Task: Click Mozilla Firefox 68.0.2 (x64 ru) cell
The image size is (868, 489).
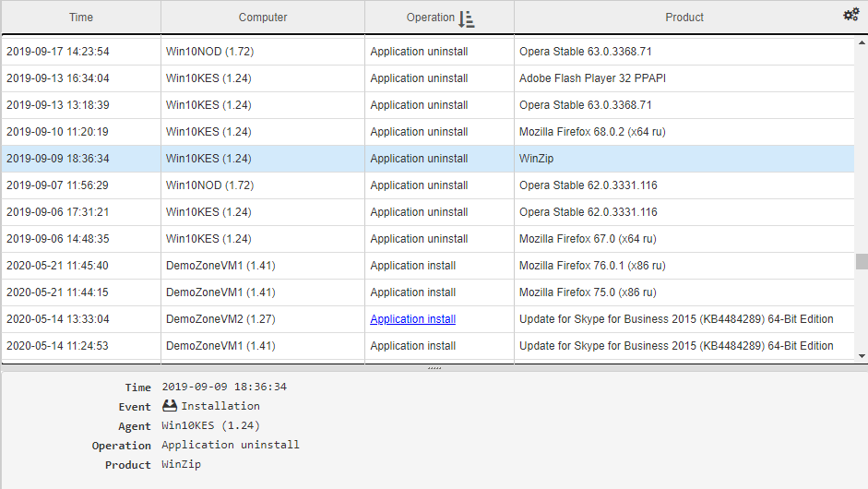Action: (x=684, y=132)
